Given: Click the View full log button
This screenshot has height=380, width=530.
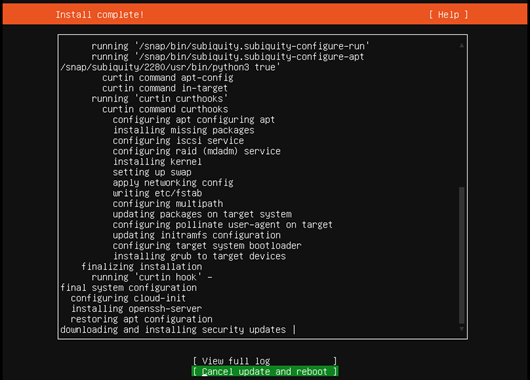Looking at the screenshot, I should 265,361.
